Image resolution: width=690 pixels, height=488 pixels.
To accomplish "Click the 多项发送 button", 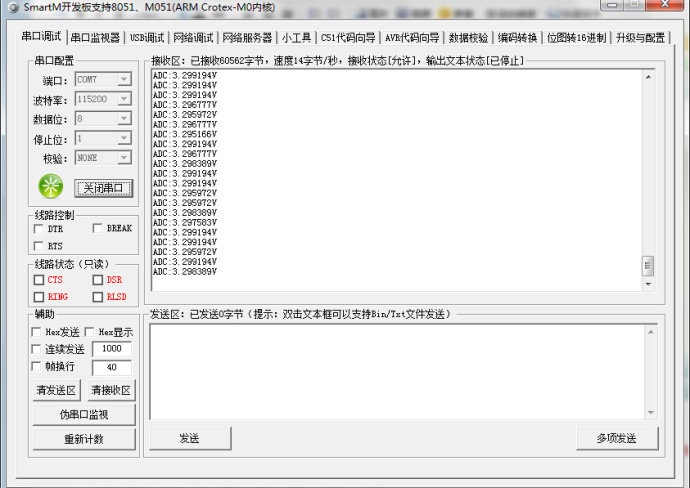I will (617, 438).
